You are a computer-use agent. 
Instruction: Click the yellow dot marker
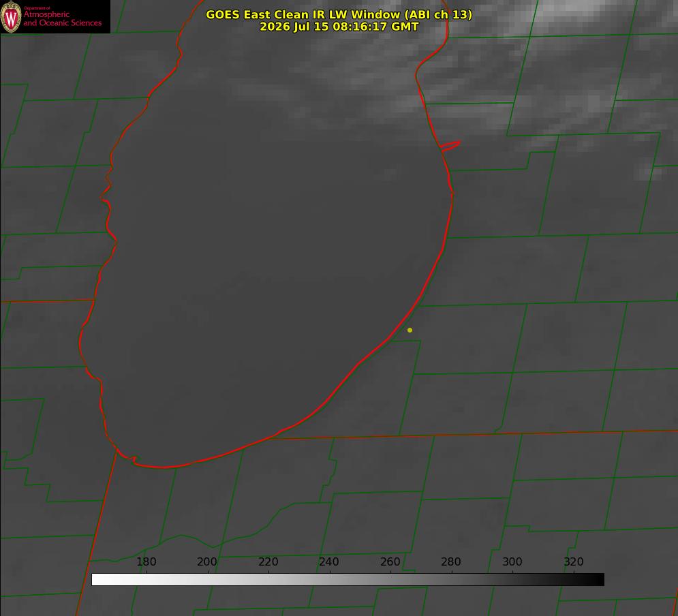click(x=410, y=330)
